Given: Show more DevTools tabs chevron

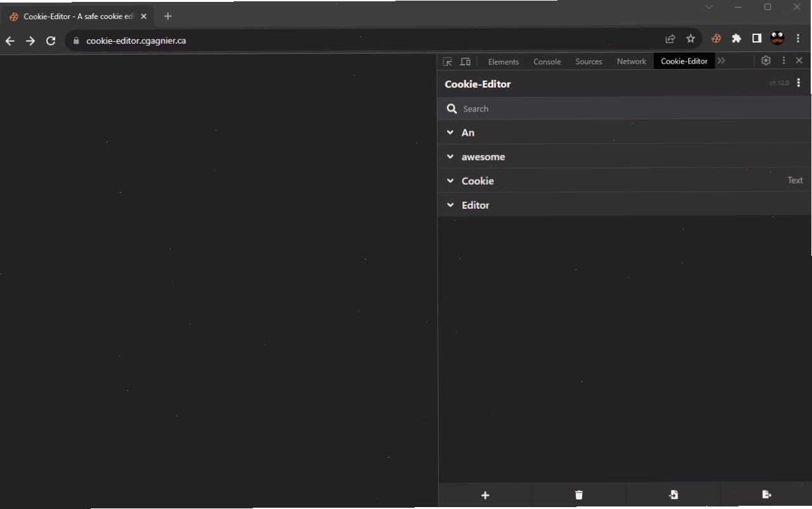Looking at the screenshot, I should (721, 61).
